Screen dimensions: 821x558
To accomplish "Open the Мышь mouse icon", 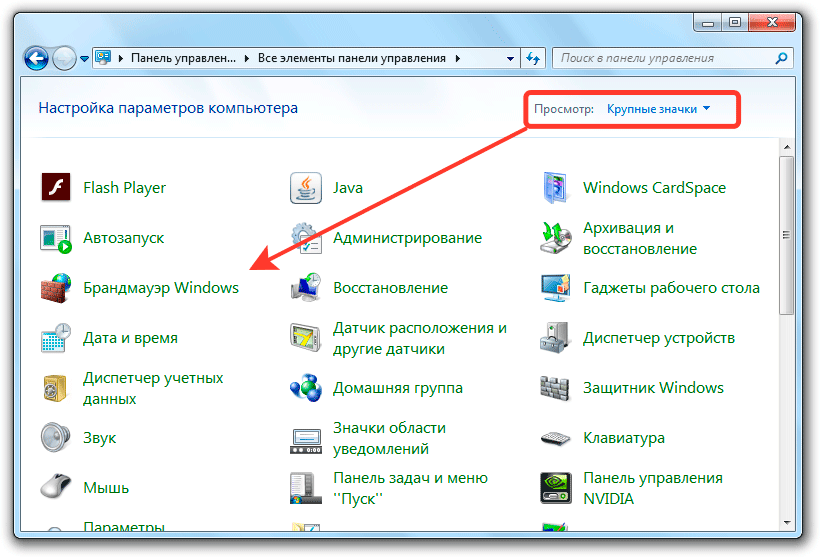I will pos(56,486).
